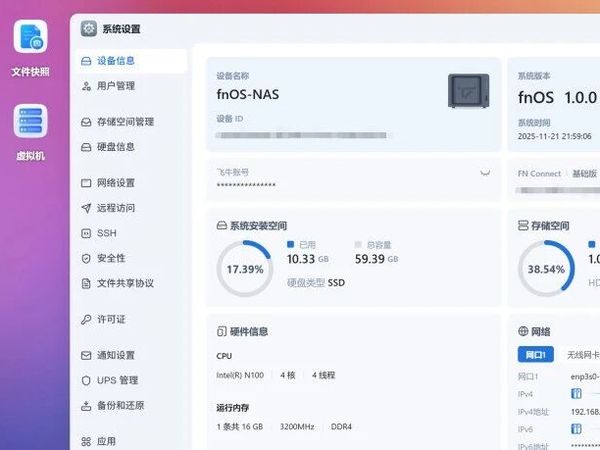
Task: Open UPS 管理 settings entry
Action: point(131,380)
